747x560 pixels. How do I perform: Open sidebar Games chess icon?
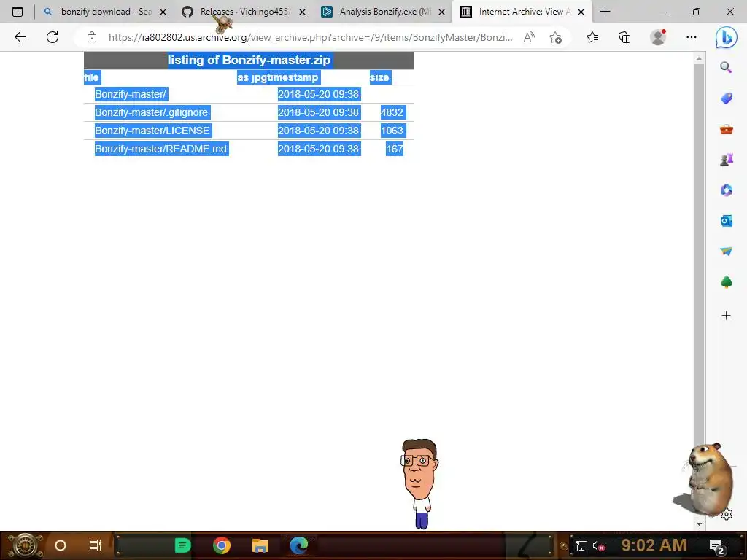726,160
